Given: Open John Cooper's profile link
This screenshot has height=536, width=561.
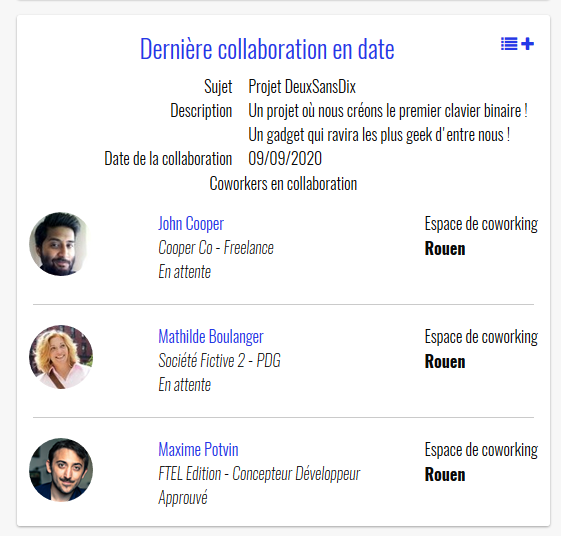Looking at the screenshot, I should (191, 224).
